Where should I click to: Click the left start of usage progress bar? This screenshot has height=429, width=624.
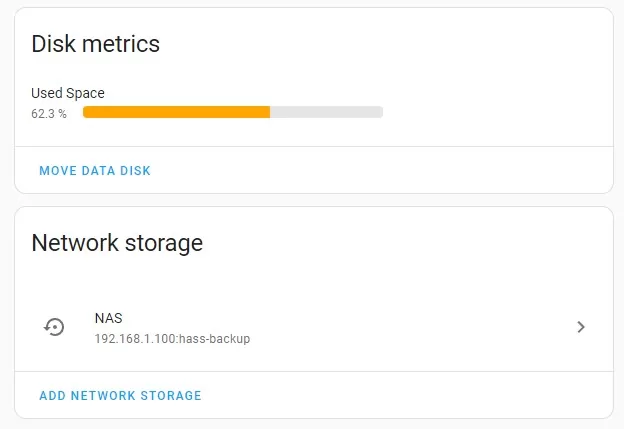coord(86,112)
